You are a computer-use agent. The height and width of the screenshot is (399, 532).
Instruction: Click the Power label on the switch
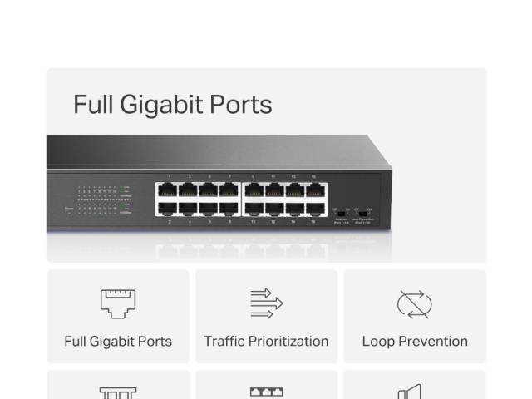(x=69, y=209)
